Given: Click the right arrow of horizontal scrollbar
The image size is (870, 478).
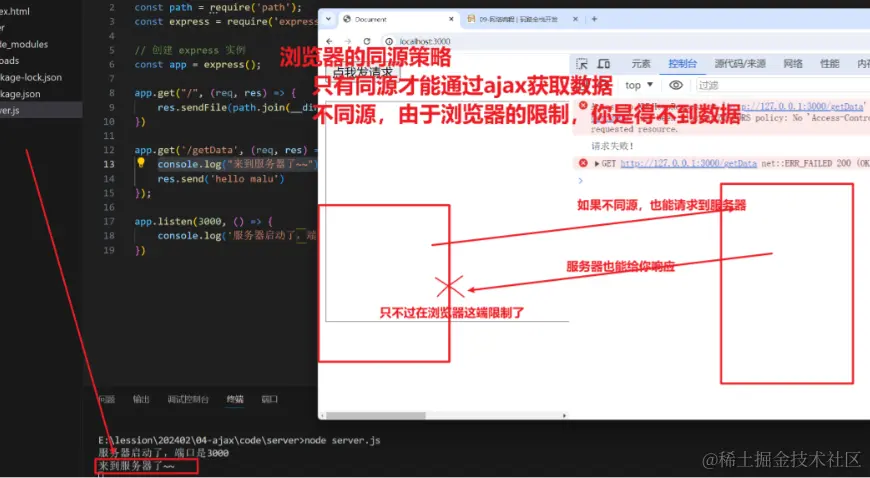Looking at the screenshot, I should 565,415.
